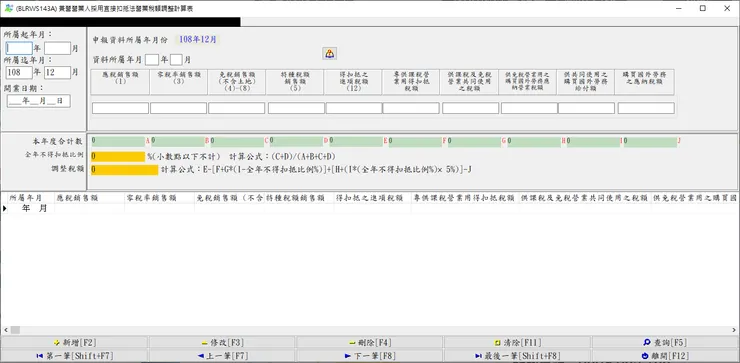Click the green total field labeled E

click(x=356, y=142)
